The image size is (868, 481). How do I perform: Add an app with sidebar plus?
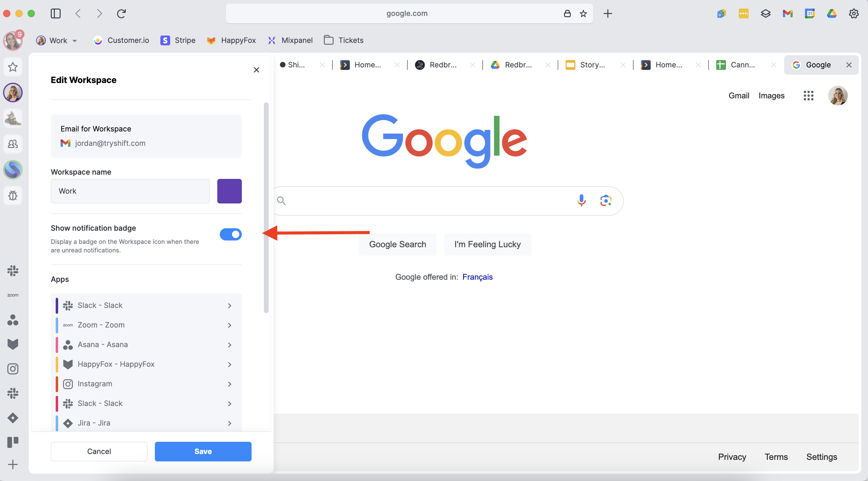(13, 464)
